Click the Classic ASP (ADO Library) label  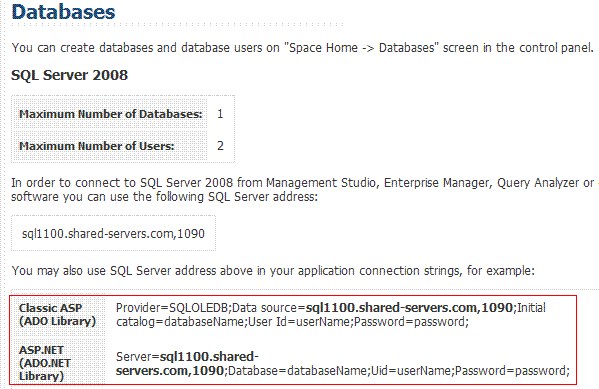tap(57, 314)
